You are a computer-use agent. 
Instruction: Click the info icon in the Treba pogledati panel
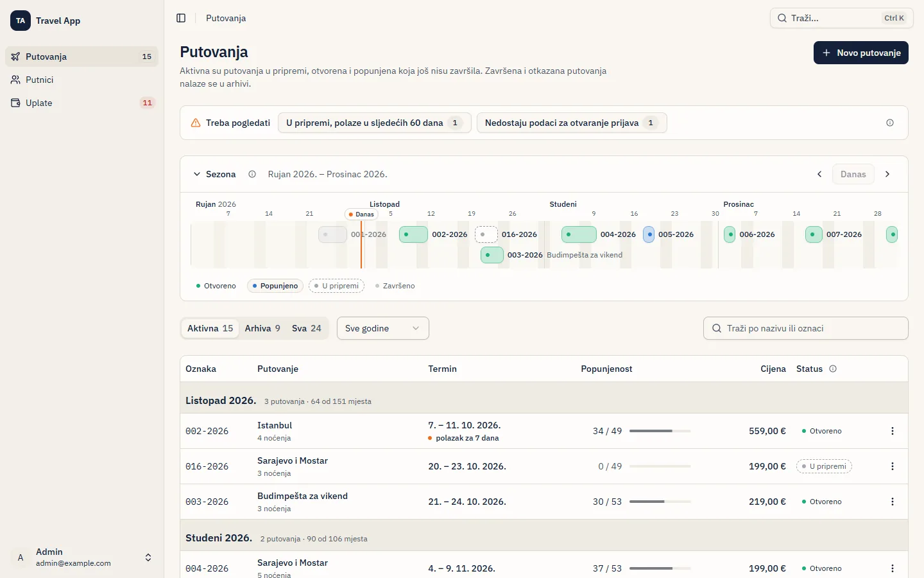click(x=890, y=123)
